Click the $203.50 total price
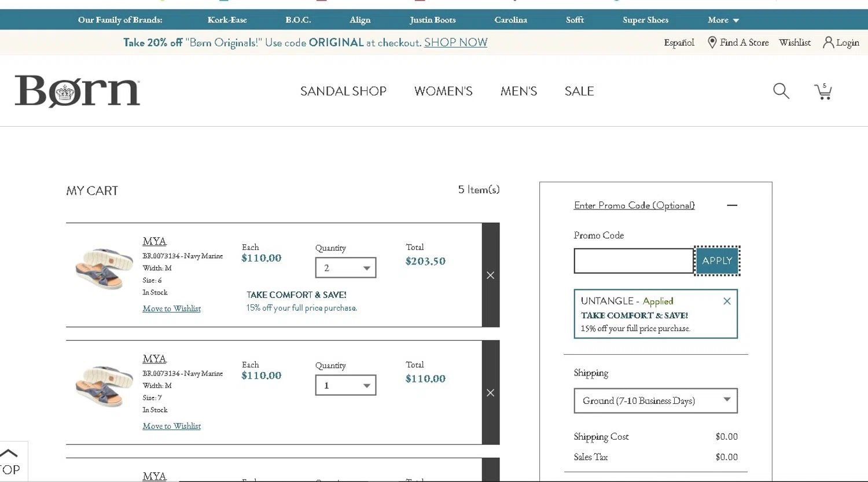Viewport: 868px width, 482px height. (425, 261)
